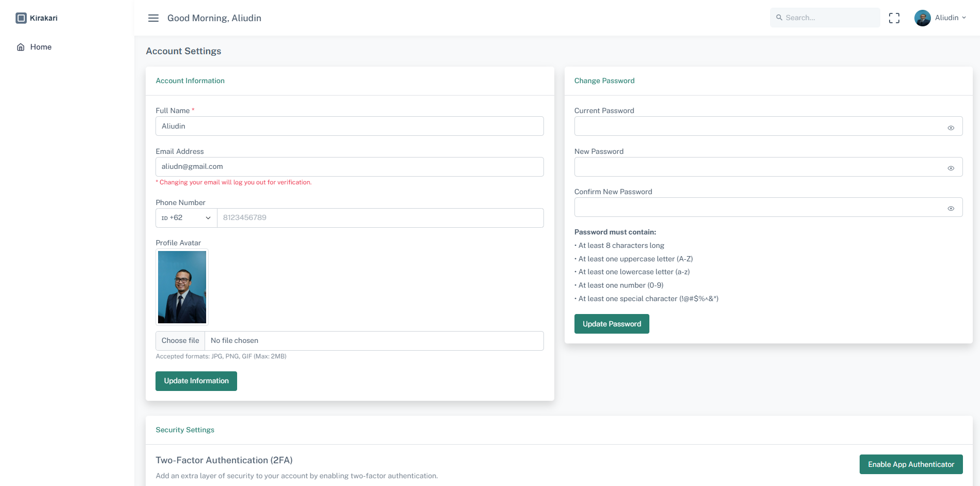Select the Home menu item
Screen dimensions: 980x486
point(40,46)
